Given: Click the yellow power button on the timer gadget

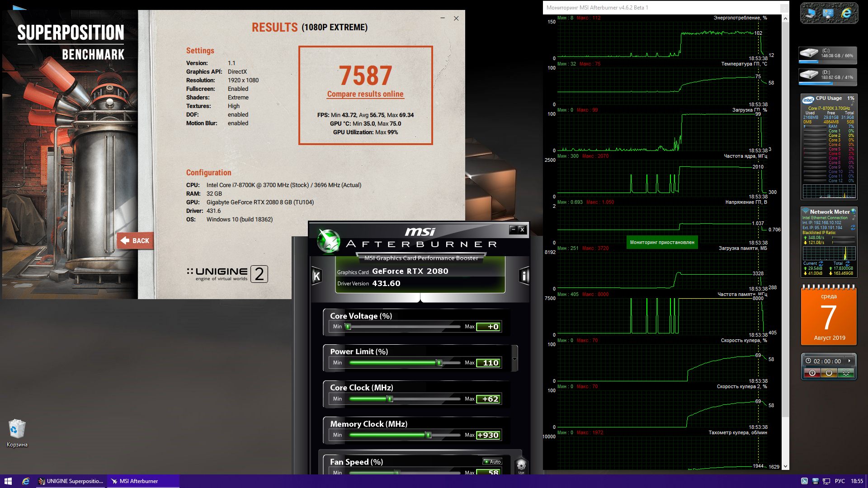Looking at the screenshot, I should tap(829, 373).
